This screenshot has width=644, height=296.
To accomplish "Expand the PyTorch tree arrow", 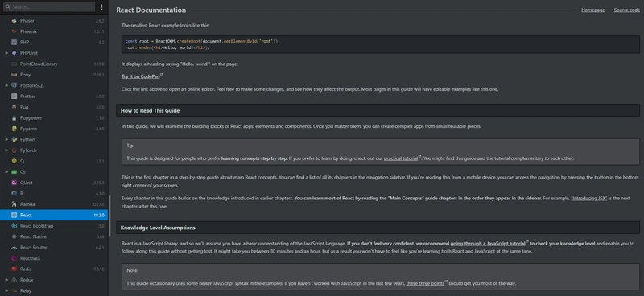I will pyautogui.click(x=6, y=150).
